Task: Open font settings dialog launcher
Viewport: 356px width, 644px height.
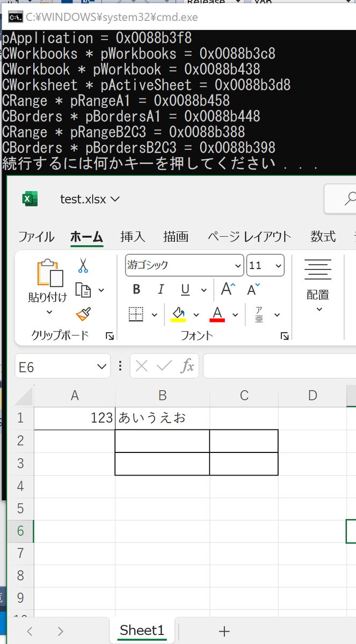Action: [285, 336]
